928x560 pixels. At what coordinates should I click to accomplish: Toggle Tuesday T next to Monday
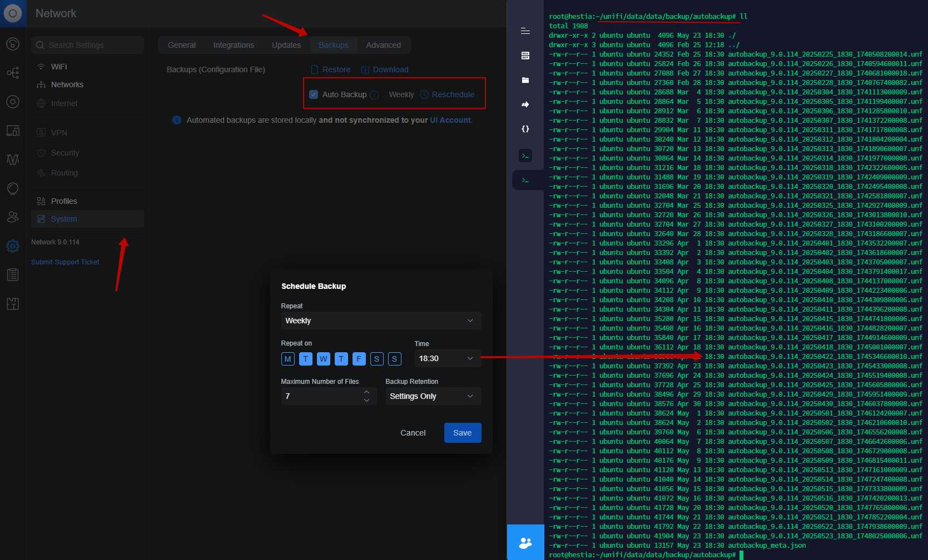click(x=306, y=359)
